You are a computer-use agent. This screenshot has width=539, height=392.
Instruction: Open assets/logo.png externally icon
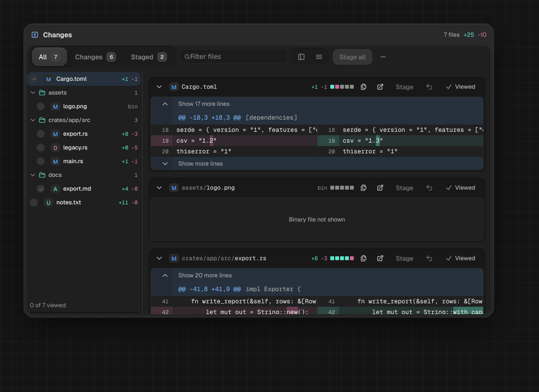click(380, 188)
